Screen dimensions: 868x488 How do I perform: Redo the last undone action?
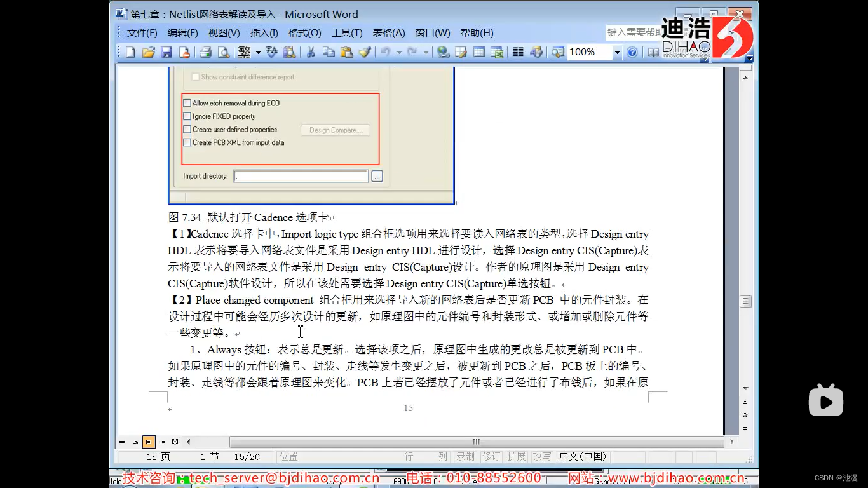pyautogui.click(x=412, y=52)
